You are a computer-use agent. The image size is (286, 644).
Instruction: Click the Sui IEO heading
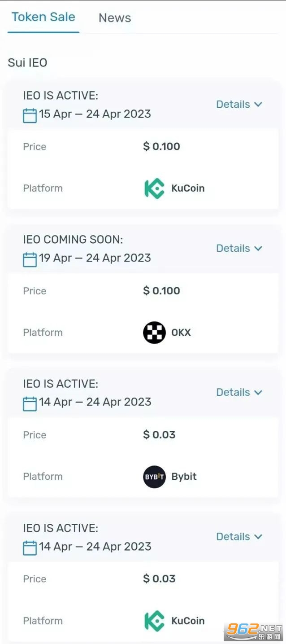(27, 62)
